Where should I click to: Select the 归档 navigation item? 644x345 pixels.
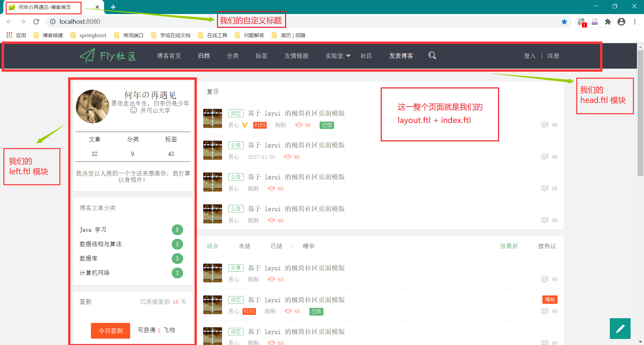pos(204,56)
